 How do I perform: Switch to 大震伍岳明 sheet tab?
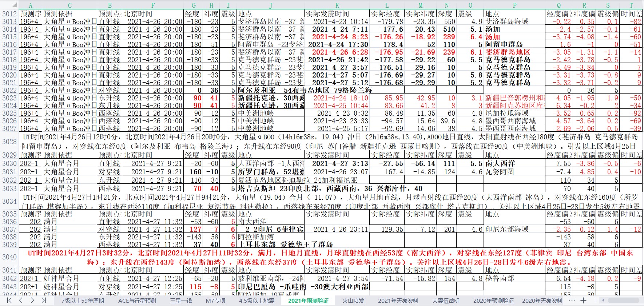[446, 301]
